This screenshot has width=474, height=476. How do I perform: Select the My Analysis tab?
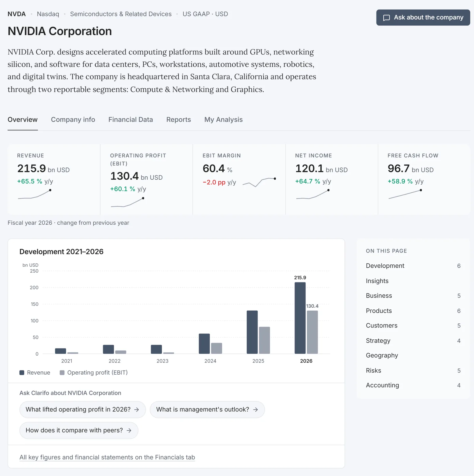point(223,120)
